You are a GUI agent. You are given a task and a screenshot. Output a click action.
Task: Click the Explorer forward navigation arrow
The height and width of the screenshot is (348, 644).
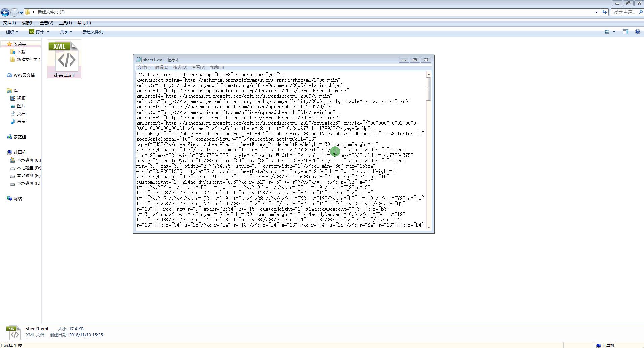coord(14,12)
